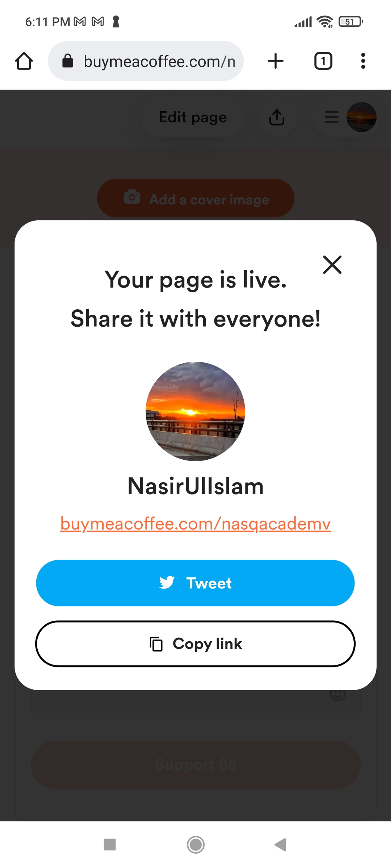Click the buymeacoffee.com address bar
This screenshot has width=391, height=868.
146,61
